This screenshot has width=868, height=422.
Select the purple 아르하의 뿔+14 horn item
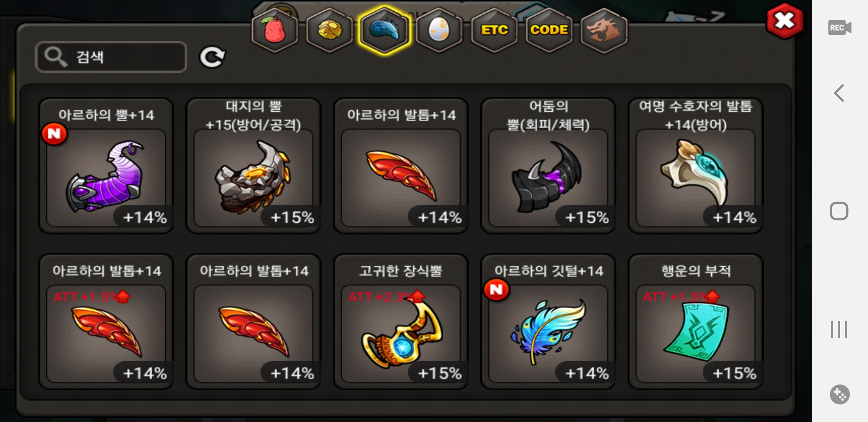106,166
